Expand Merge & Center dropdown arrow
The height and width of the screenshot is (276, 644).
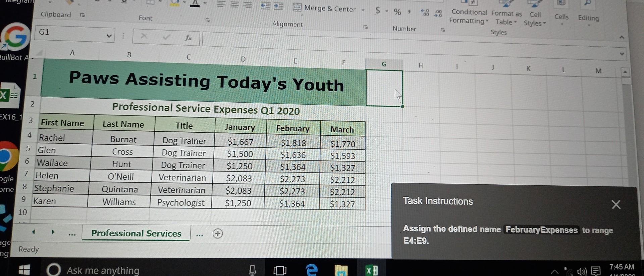tap(363, 10)
